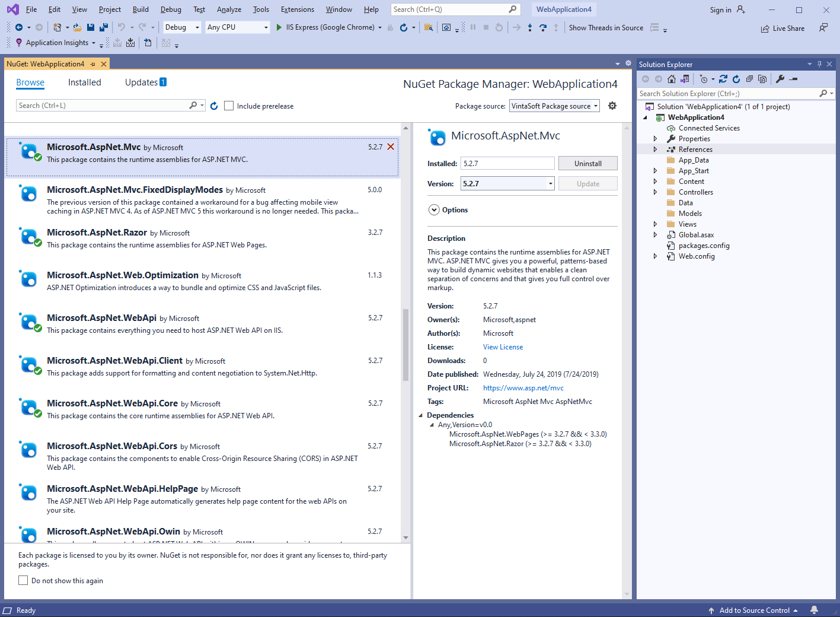Click red X to uninstall Microsoft.AspNet.Mvc
The image size is (840, 617).
pos(391,147)
